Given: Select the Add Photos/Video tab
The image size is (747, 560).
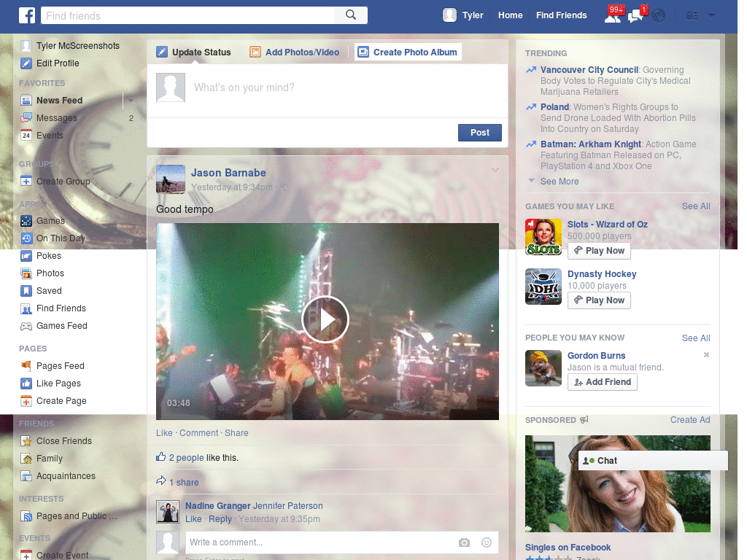Looking at the screenshot, I should click(295, 52).
